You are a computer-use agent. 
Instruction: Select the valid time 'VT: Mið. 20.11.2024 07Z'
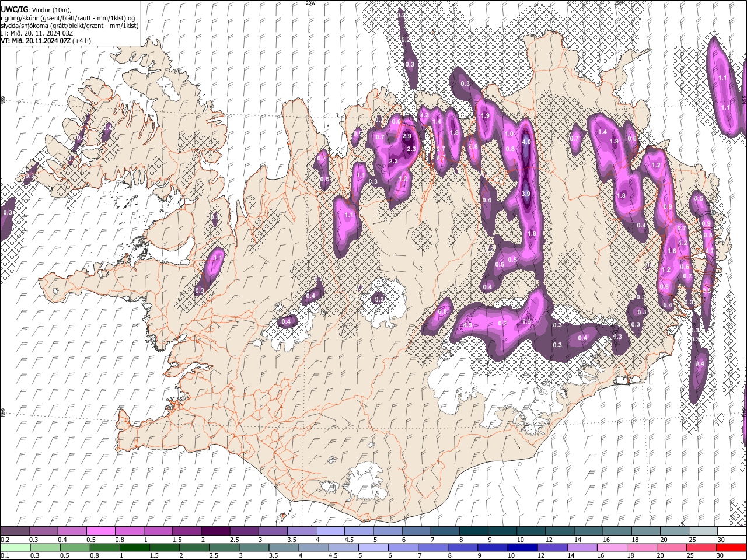[x=35, y=41]
